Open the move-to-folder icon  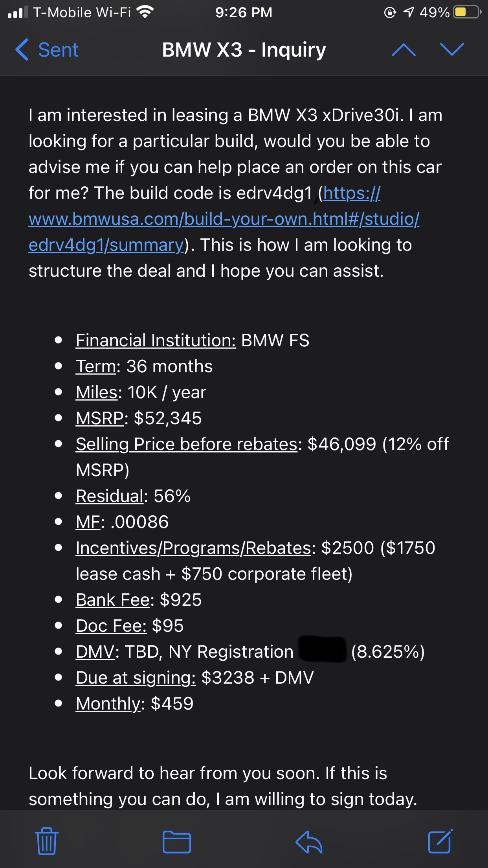tap(177, 842)
